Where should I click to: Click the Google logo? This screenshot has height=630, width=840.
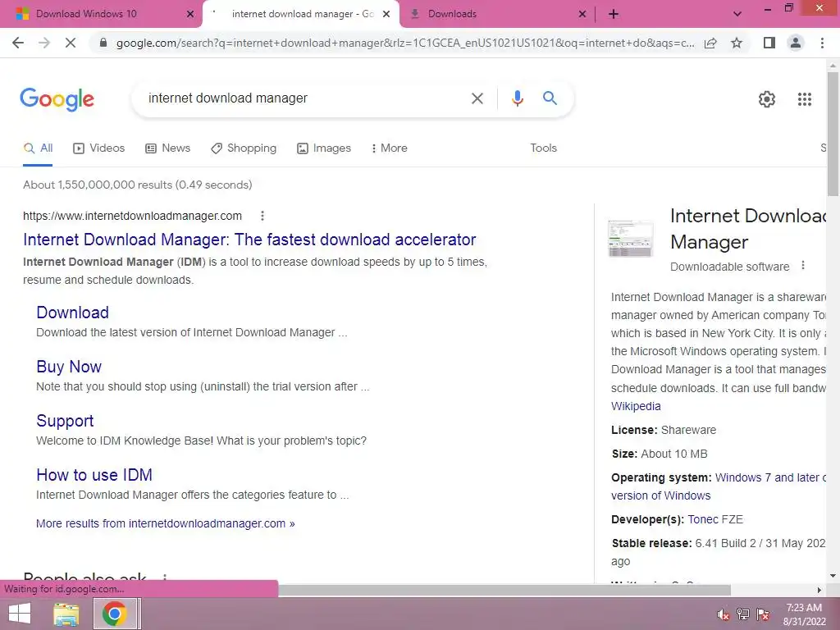click(x=57, y=99)
